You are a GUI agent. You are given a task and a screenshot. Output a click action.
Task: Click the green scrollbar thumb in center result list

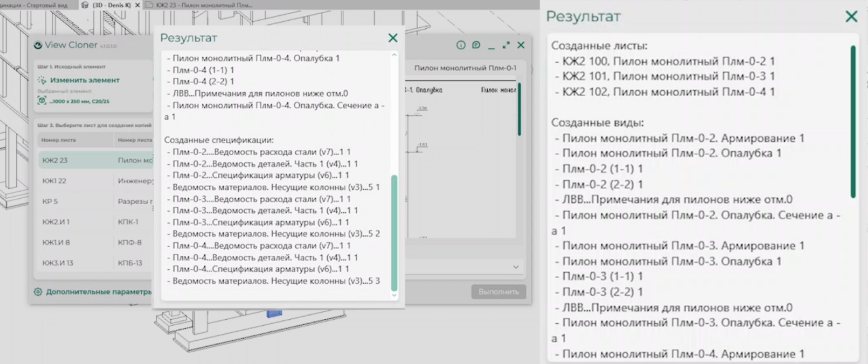394,233
